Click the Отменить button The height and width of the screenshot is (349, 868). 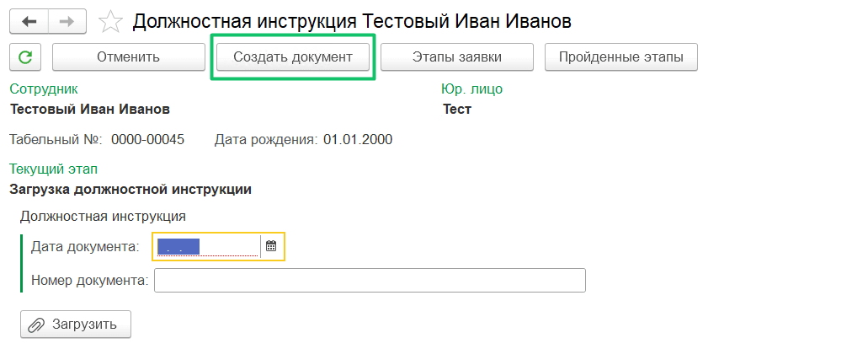pyautogui.click(x=129, y=57)
